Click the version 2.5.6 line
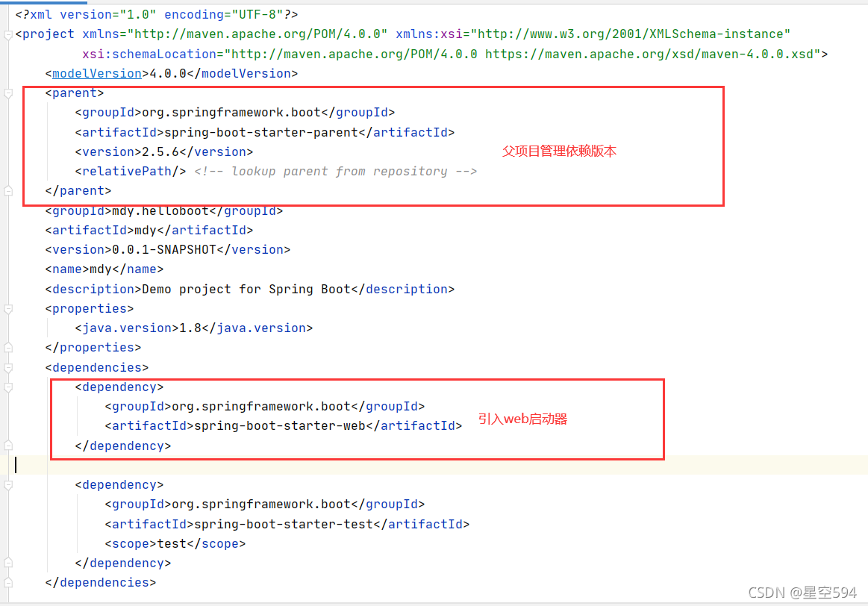Screen dimensions: 868x606 click(164, 151)
